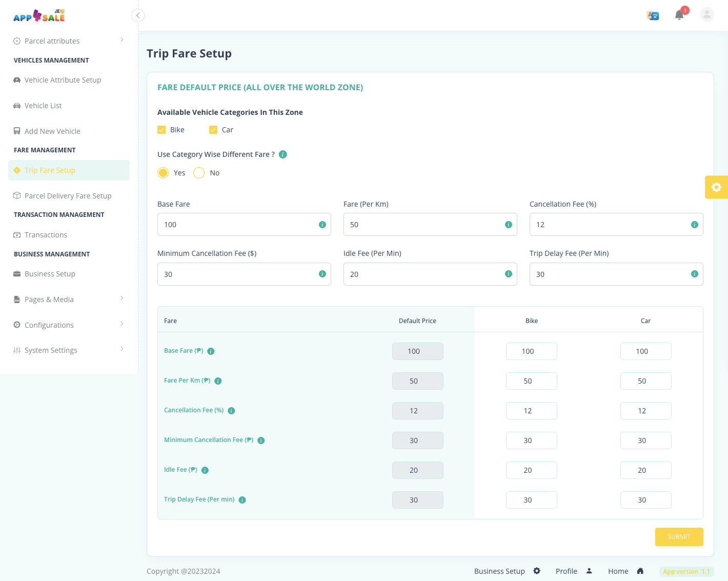Screen dimensions: 728x581
Task: Toggle the Car category checkbox
Action: [213, 130]
